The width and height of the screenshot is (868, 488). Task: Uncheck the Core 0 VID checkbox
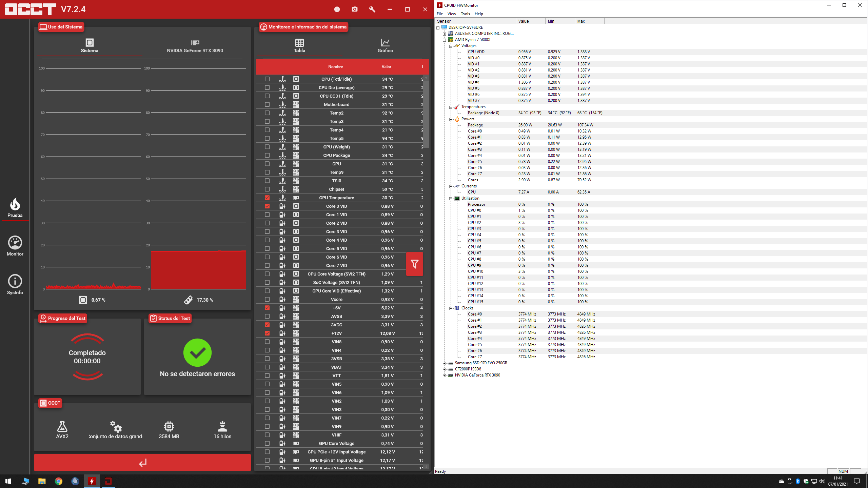click(x=267, y=206)
